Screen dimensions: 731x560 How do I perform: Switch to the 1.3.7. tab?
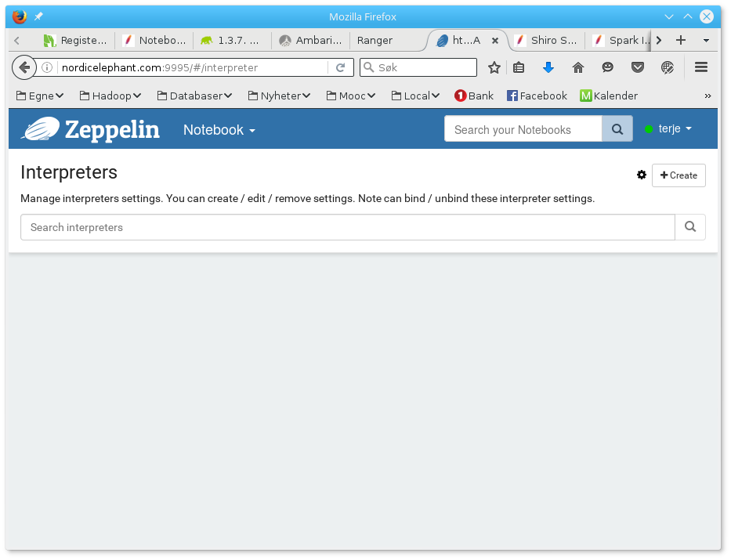pyautogui.click(x=231, y=41)
